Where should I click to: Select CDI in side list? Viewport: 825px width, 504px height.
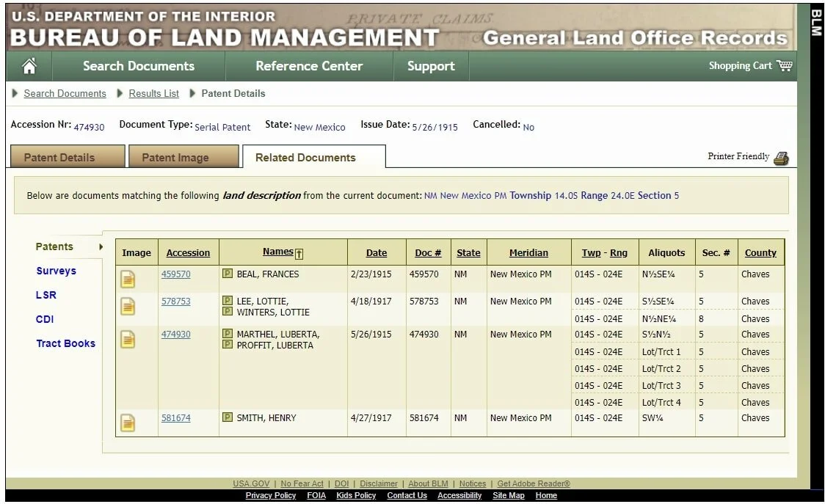(45, 319)
